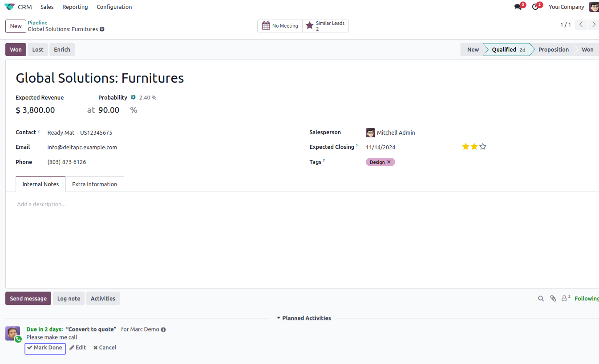Mark the activity as done
Viewport: 599px width, 364px height.
45,348
